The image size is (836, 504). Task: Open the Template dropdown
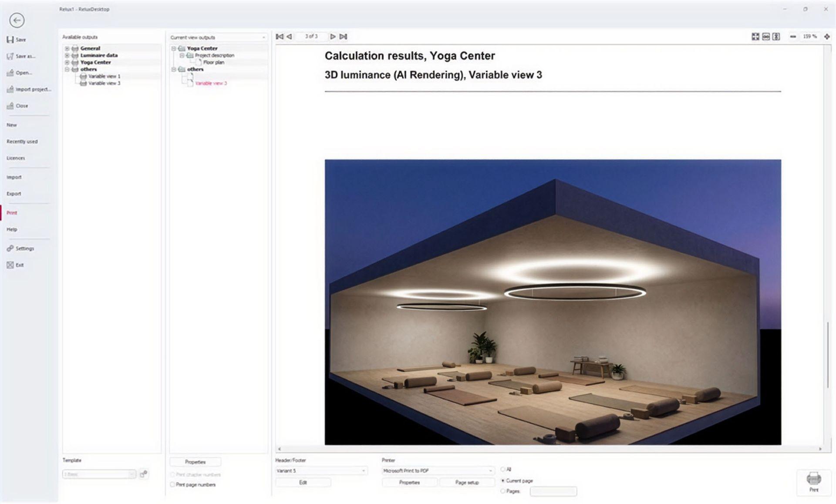(99, 474)
